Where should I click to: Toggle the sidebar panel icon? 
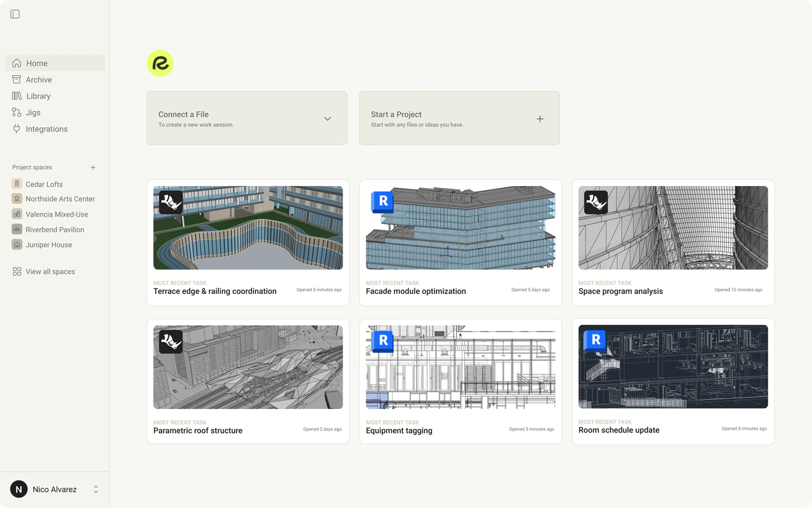coord(15,14)
